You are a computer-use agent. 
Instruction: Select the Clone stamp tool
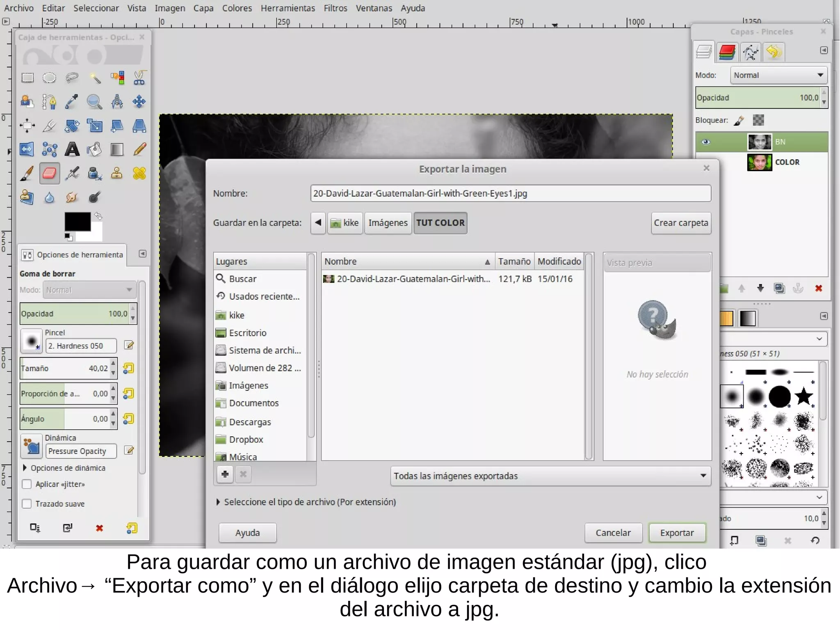point(117,173)
